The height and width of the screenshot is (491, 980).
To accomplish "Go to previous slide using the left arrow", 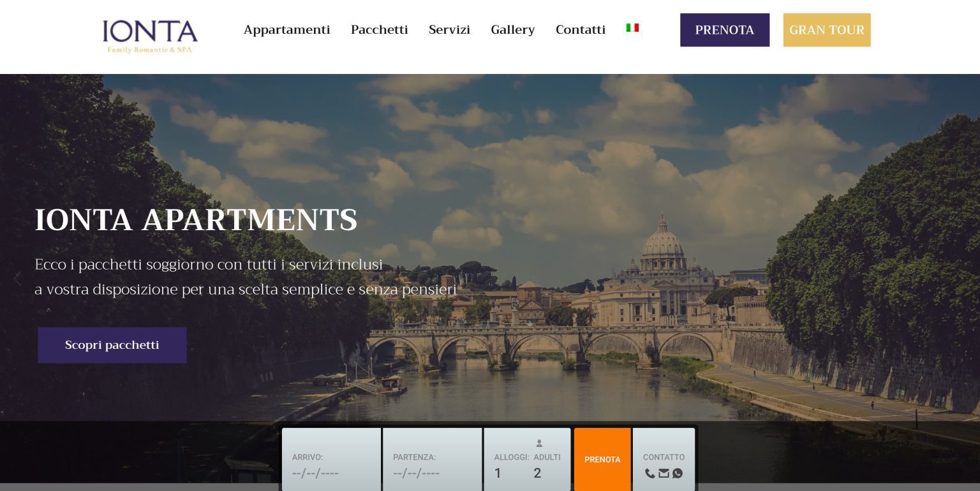I will pos(17,279).
